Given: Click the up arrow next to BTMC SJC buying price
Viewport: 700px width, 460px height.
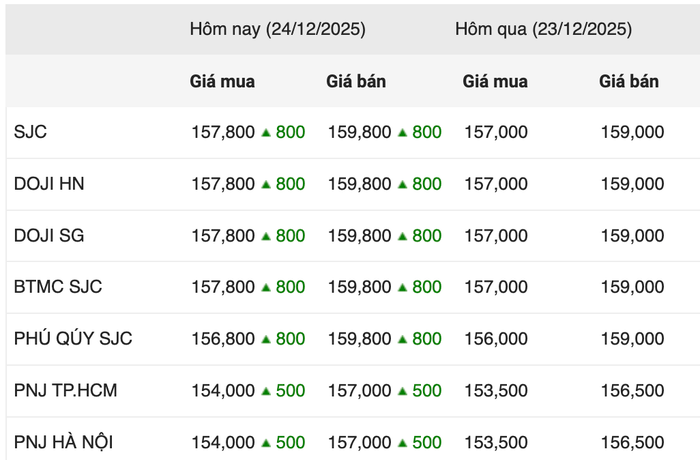Looking at the screenshot, I should click(x=266, y=288).
